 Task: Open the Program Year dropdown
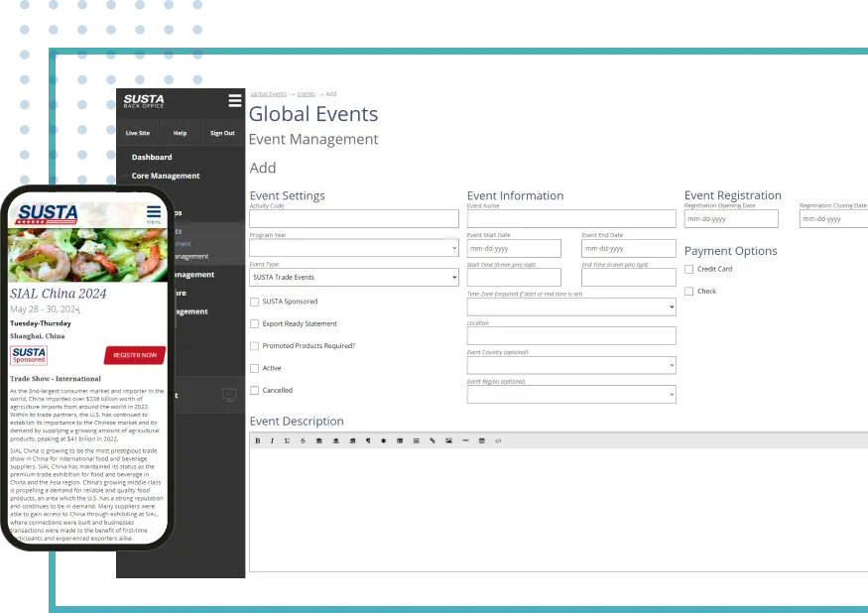pyautogui.click(x=353, y=248)
